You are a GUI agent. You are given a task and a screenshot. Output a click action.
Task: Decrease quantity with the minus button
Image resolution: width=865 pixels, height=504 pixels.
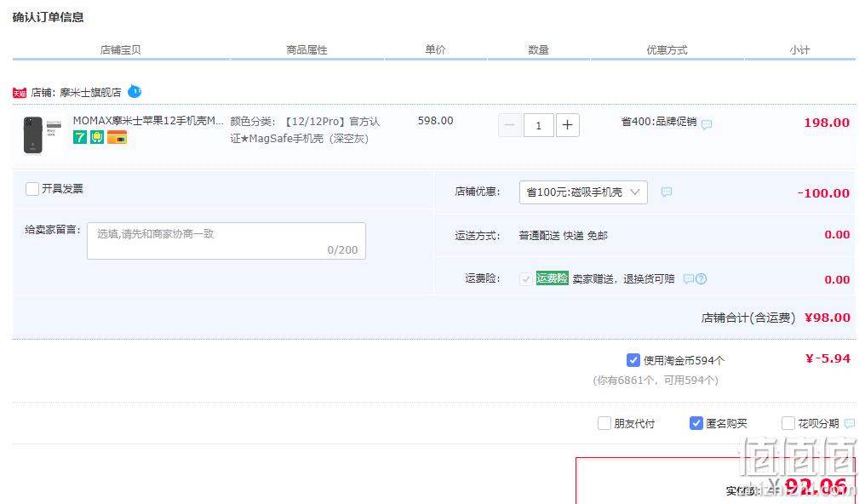(x=510, y=125)
